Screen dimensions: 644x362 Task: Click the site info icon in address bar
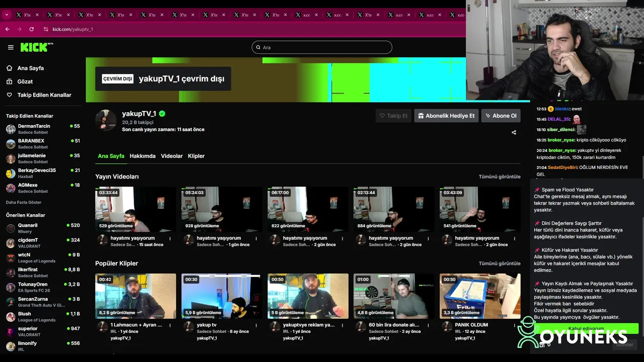(46, 29)
